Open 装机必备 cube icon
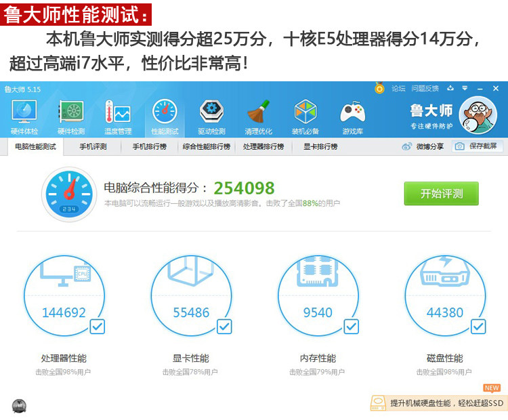Image resolution: width=508 pixels, height=420 pixels. tap(305, 112)
